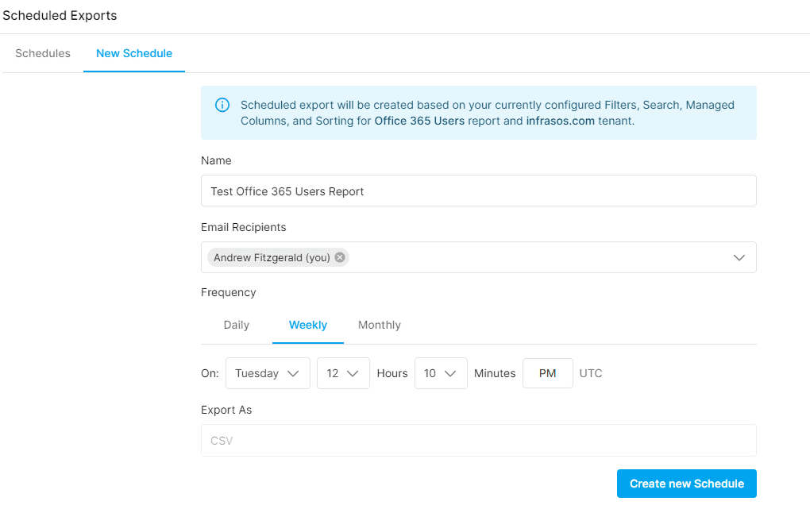
Task: Select the New Schedule tab
Action: pos(134,53)
